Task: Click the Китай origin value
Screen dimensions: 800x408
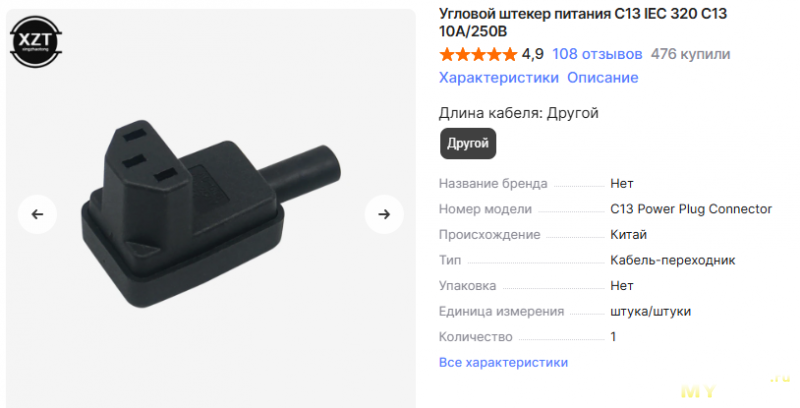Action: pyautogui.click(x=629, y=235)
